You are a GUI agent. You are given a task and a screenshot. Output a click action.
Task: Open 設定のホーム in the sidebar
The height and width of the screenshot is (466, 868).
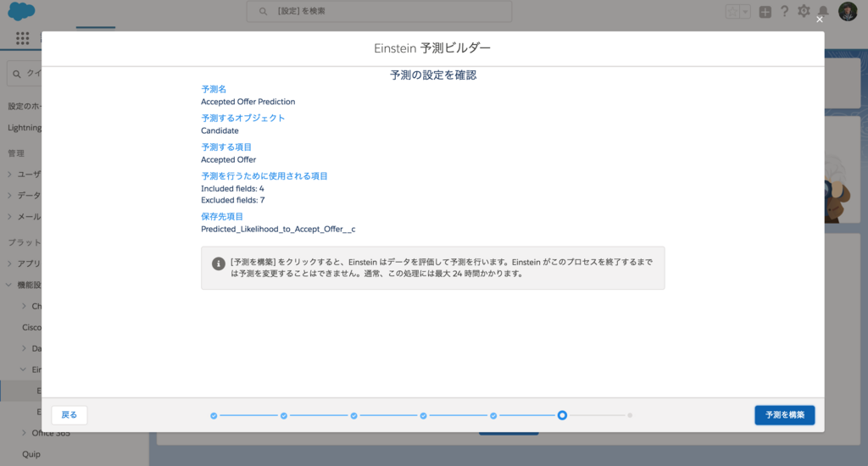click(25, 106)
